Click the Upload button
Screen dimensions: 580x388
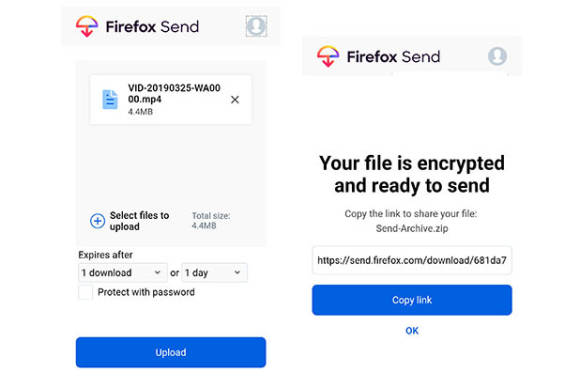[x=171, y=352]
